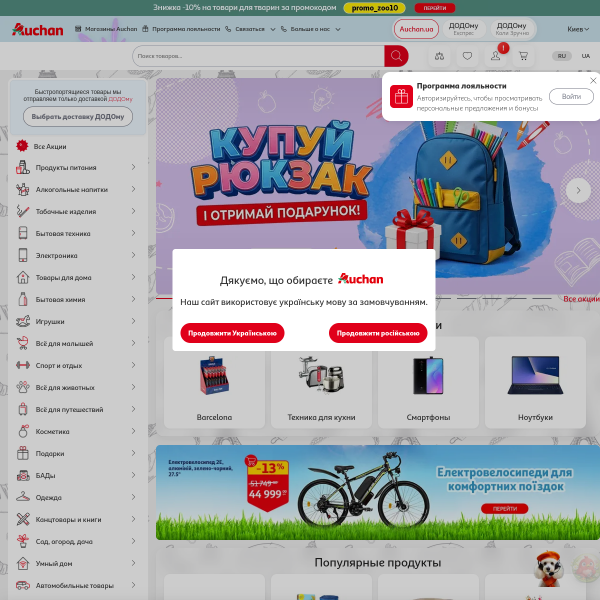Click the Все Акции red badge icon

pyautogui.click(x=22, y=146)
